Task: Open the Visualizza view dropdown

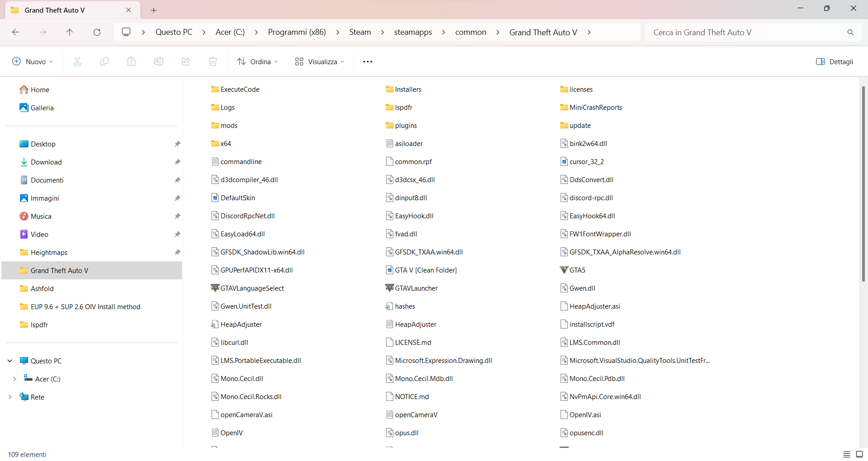Action: click(320, 61)
